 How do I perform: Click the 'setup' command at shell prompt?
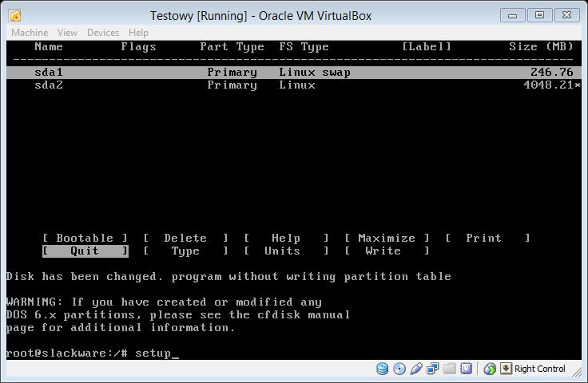pyautogui.click(x=153, y=353)
